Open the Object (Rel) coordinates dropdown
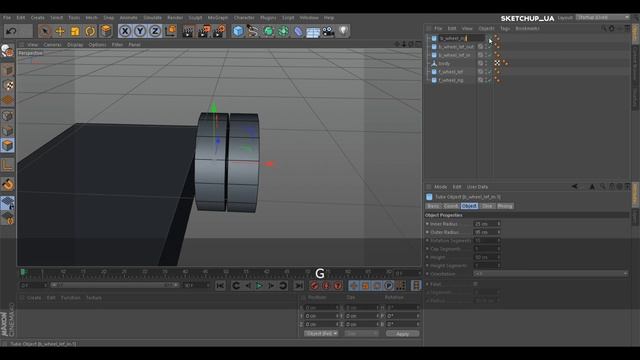This screenshot has height=360, width=640. point(321,333)
